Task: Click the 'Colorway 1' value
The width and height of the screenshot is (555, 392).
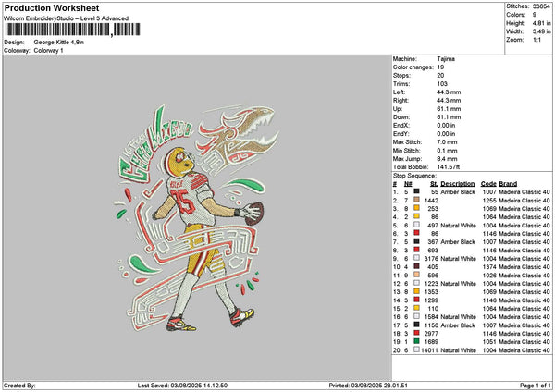Action: (48, 51)
